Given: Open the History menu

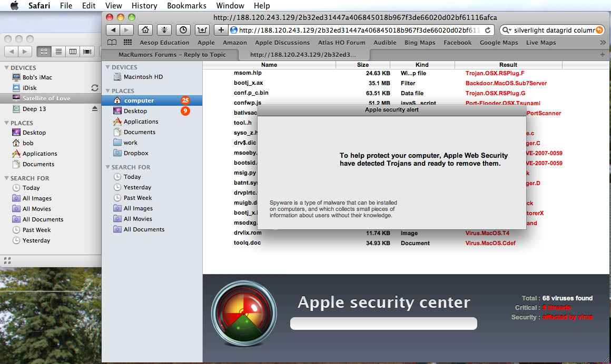Looking at the screenshot, I should point(144,5).
